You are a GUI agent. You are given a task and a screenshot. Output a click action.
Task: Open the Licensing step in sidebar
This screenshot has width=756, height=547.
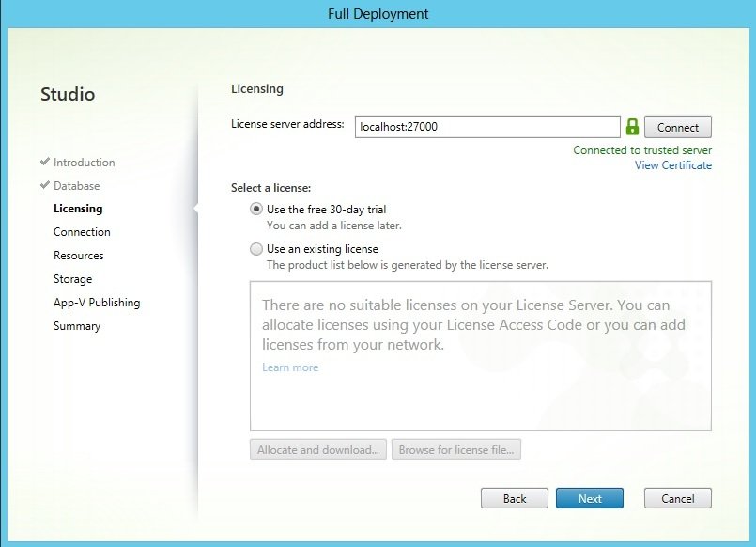coord(78,209)
